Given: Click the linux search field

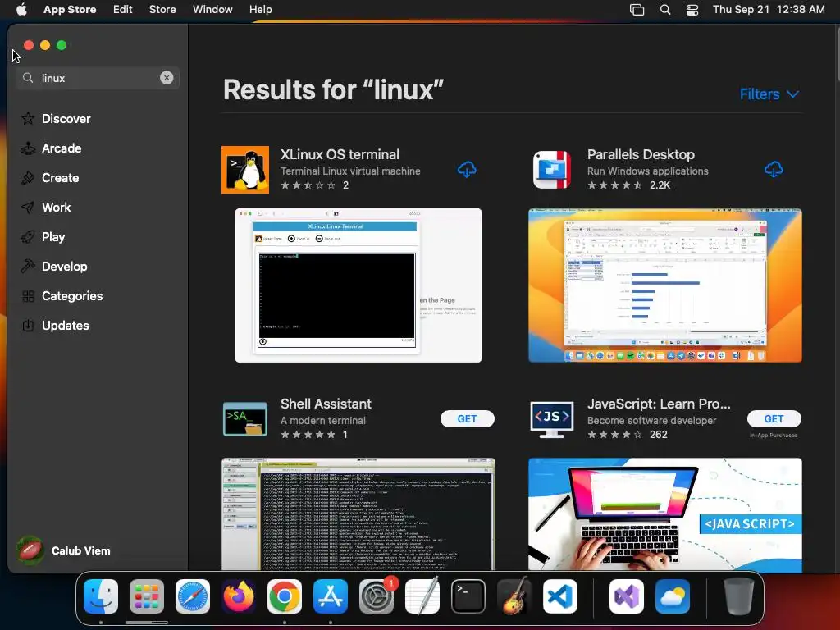Looking at the screenshot, I should (98, 78).
